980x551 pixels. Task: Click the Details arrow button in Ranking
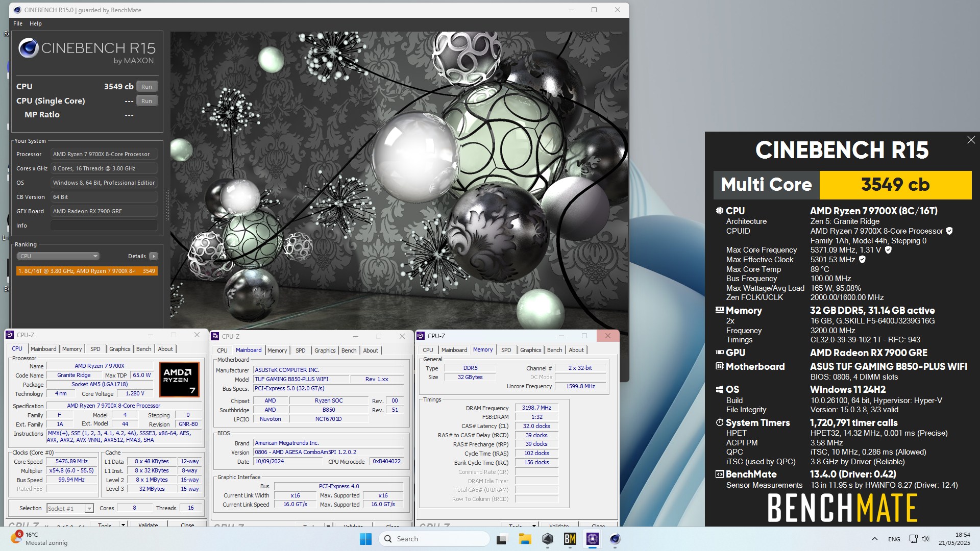153,256
